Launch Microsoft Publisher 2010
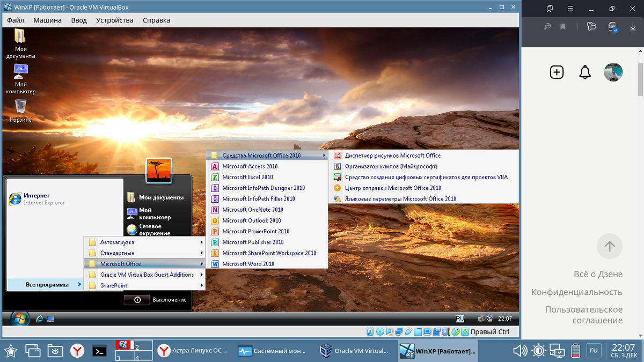Screen dimensions: 644x362 click(x=267, y=242)
